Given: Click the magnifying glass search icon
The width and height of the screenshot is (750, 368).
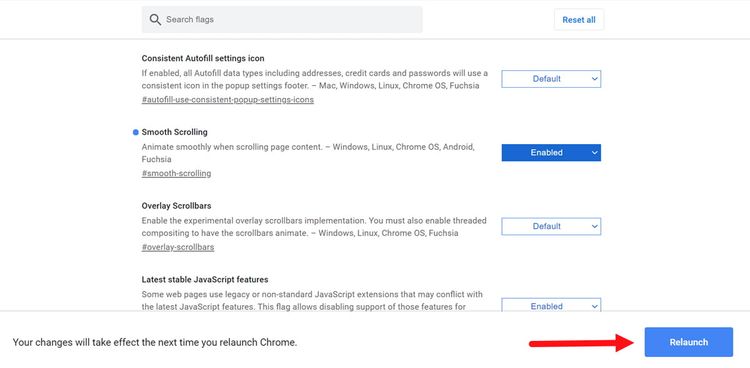Looking at the screenshot, I should (x=155, y=20).
